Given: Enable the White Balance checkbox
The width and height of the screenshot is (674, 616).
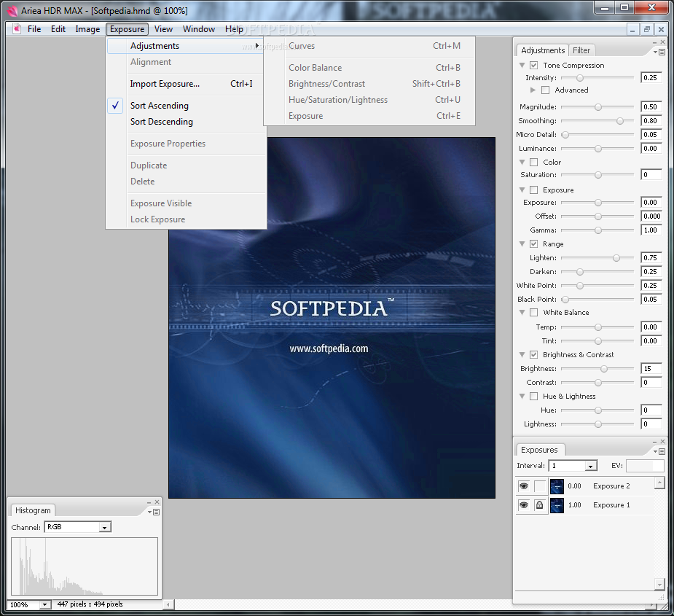Looking at the screenshot, I should (533, 312).
